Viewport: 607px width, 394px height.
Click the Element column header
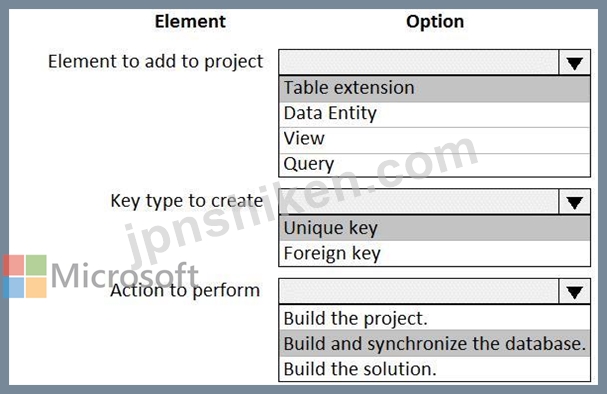[x=190, y=21]
